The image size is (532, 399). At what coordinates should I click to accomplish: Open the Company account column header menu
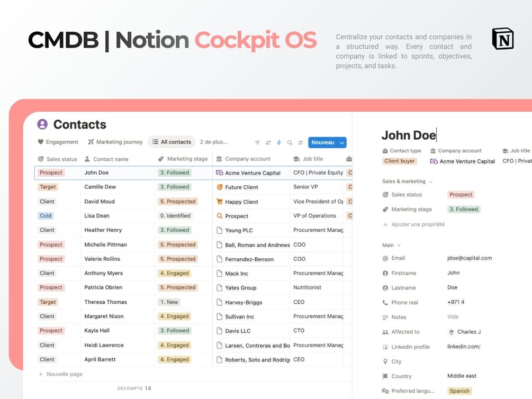point(244,159)
